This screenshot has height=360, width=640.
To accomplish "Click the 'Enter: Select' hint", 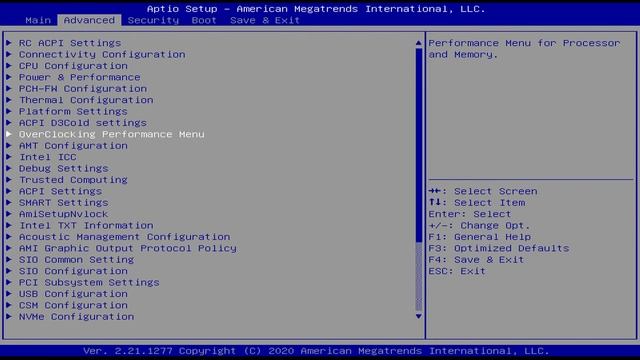I will click(x=469, y=214).
